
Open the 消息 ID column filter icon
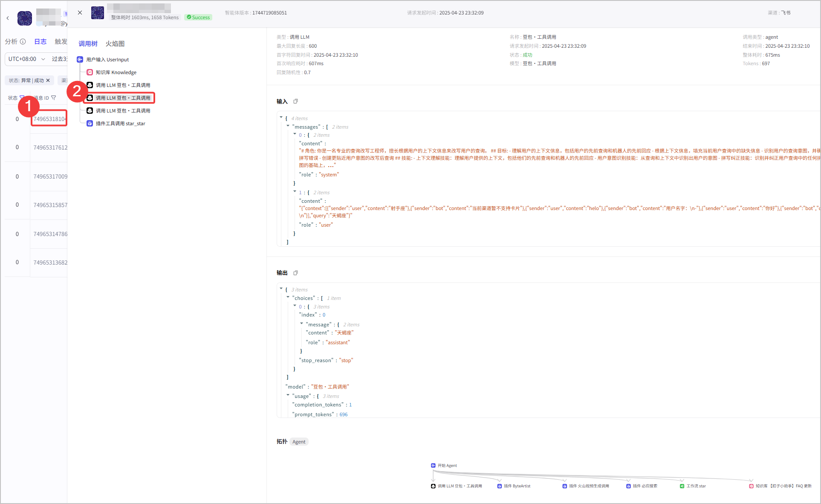53,98
